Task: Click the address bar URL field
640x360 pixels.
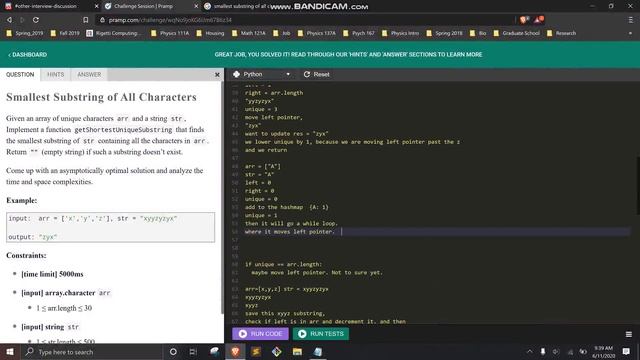Action: coord(306,20)
